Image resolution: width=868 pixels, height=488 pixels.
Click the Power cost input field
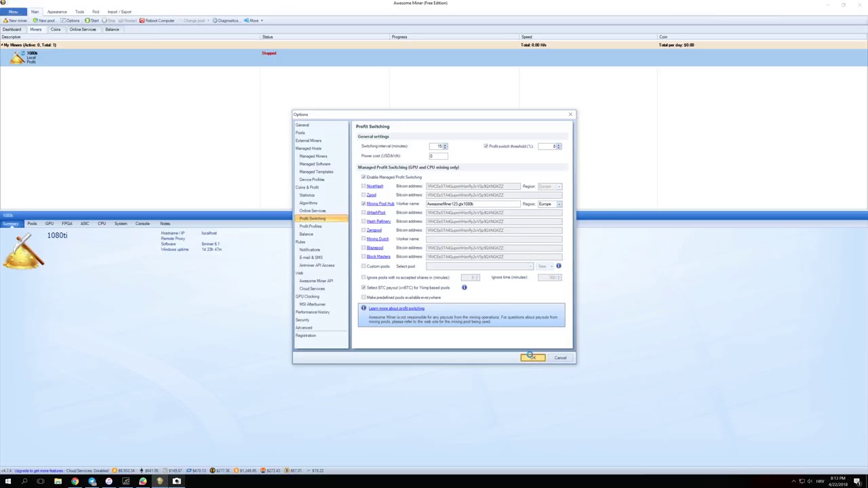[x=438, y=156]
